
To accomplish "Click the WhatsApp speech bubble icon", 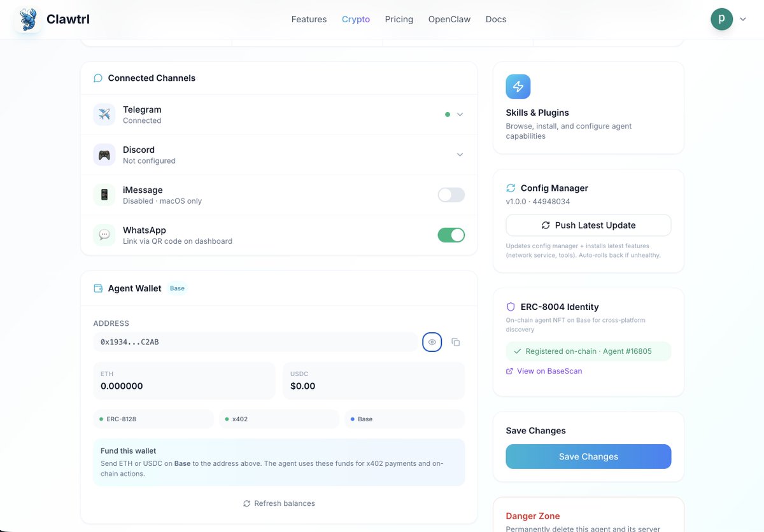I will click(x=104, y=235).
